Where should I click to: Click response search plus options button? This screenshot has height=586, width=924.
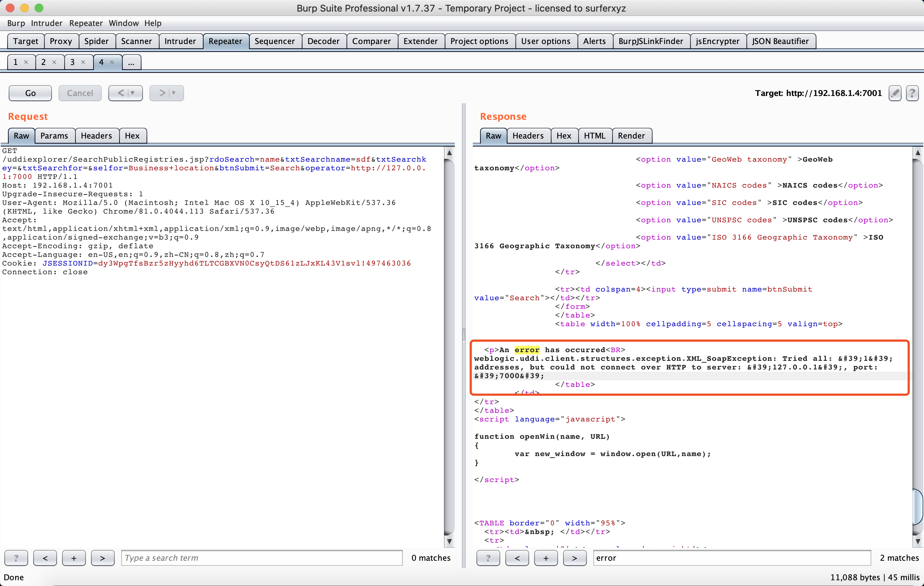[546, 558]
